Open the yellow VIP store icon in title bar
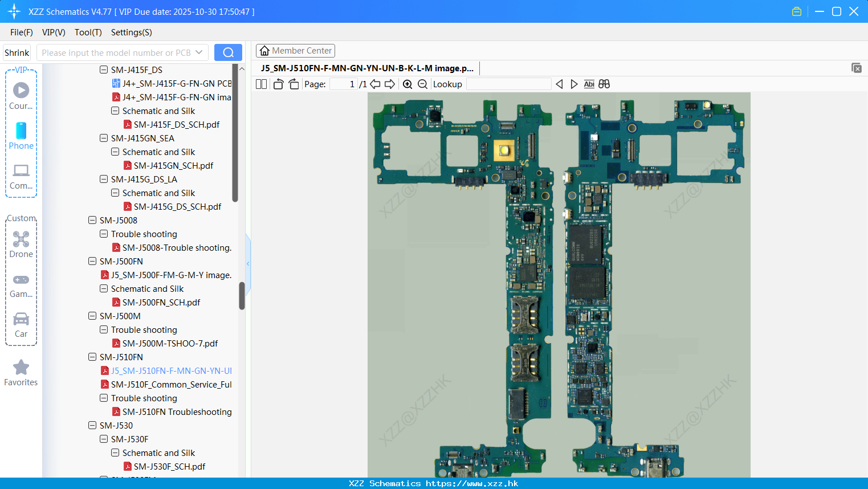This screenshot has width=868, height=489. point(797,11)
